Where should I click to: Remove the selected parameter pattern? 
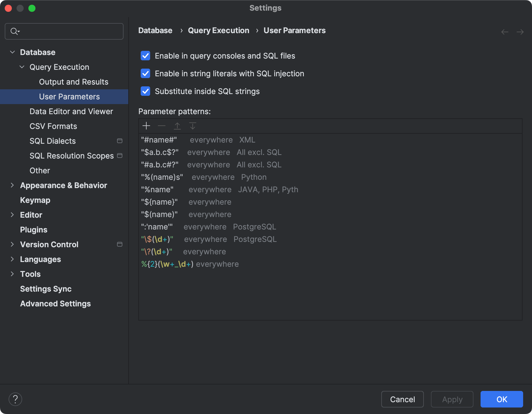tap(162, 126)
